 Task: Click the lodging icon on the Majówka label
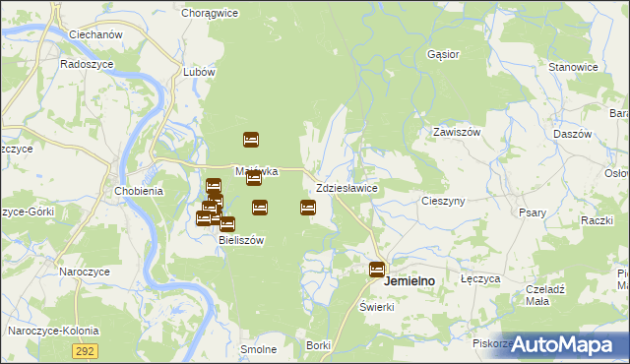(254, 178)
